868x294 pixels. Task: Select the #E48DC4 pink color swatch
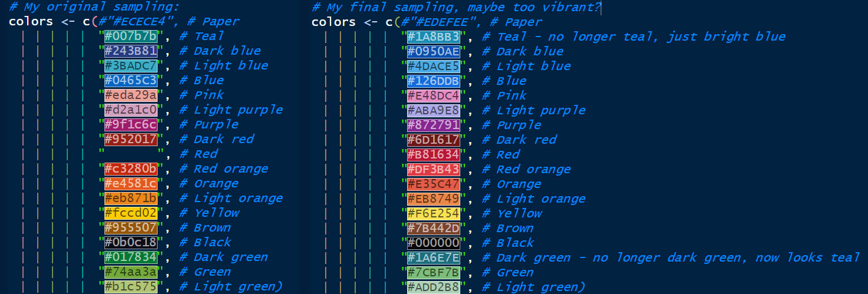pos(433,95)
